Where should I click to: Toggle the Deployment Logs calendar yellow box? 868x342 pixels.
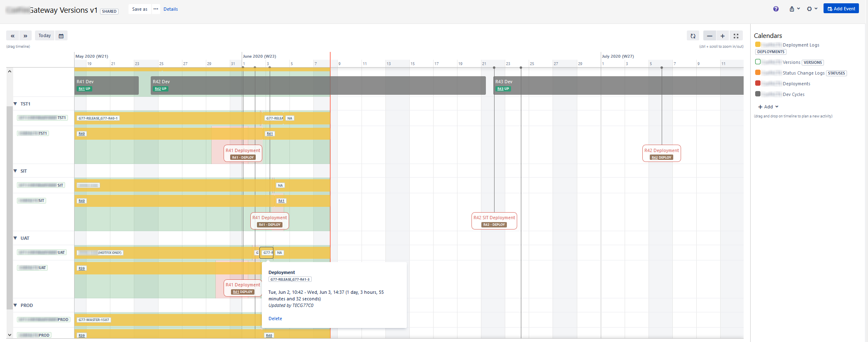tap(758, 45)
